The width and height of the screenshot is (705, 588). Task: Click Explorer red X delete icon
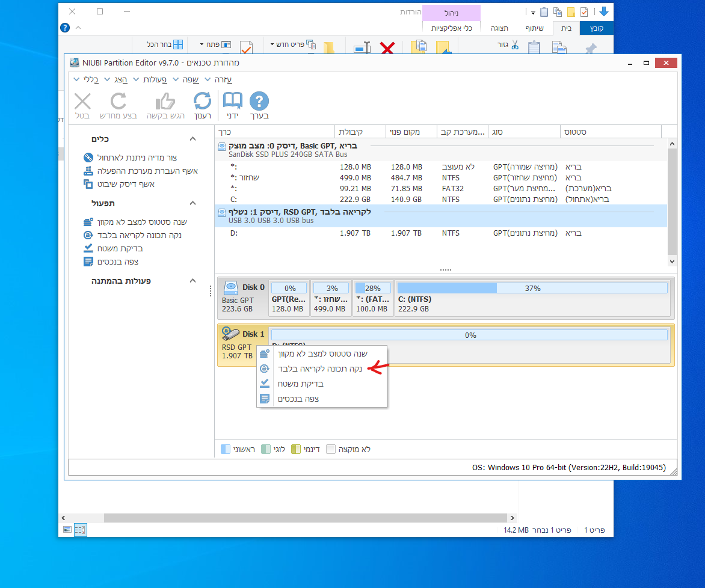(387, 47)
